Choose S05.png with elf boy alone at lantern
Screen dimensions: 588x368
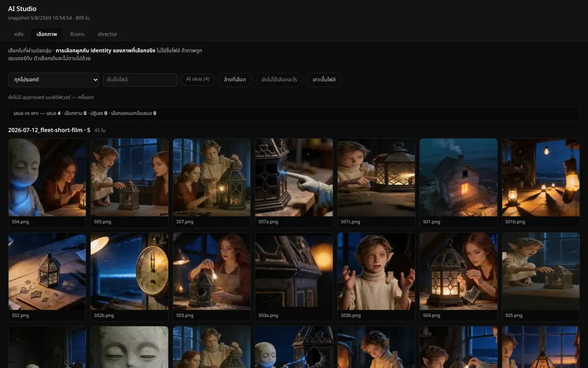(541, 277)
